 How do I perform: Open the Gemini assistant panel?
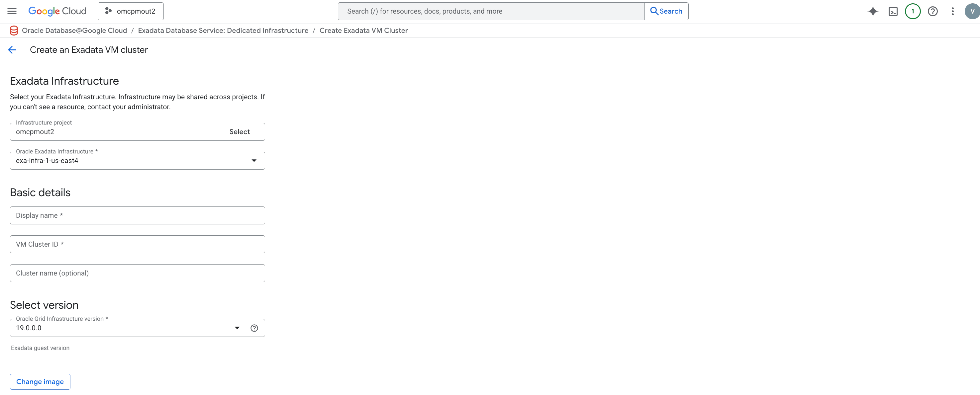coord(873,11)
